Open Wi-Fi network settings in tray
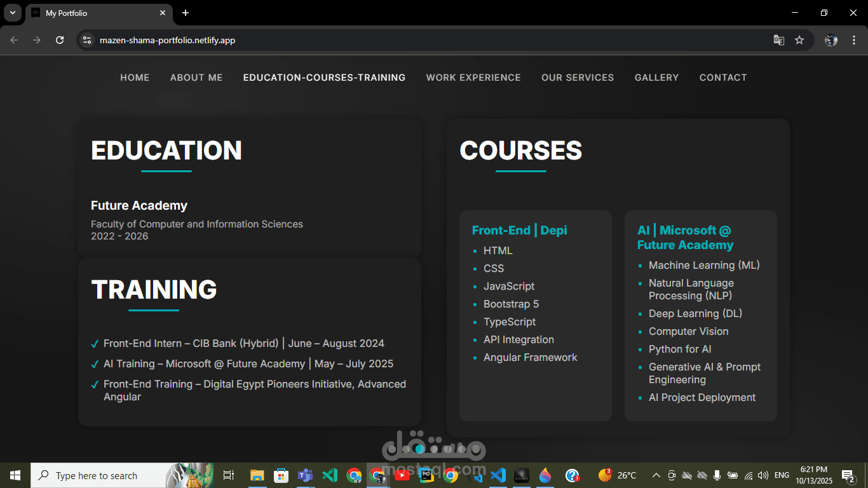Screen dimensions: 868x488 coord(749,475)
